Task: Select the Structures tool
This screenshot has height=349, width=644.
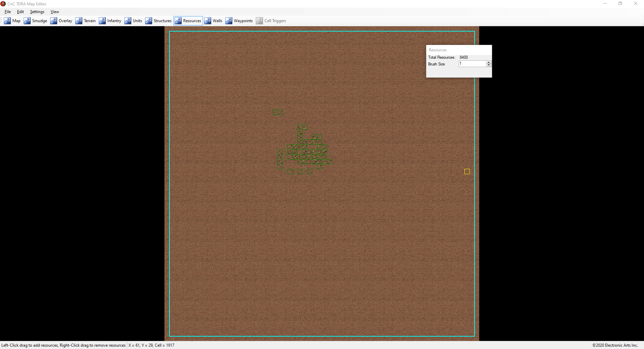Action: (158, 21)
